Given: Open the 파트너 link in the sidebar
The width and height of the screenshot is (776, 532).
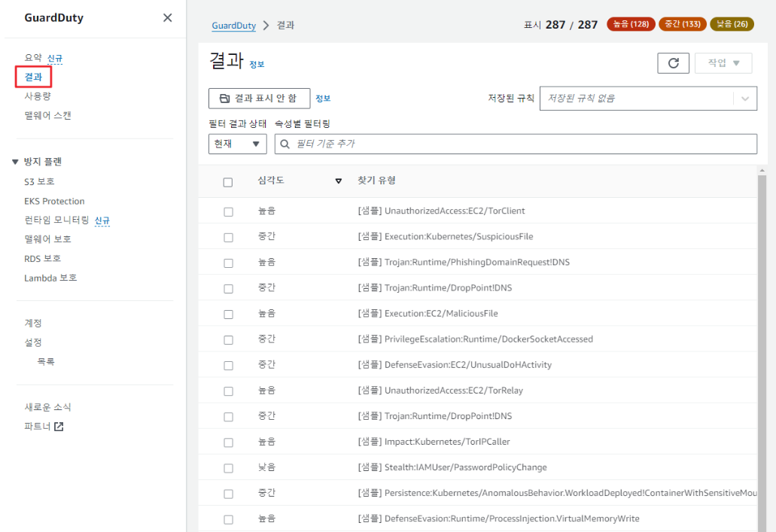Looking at the screenshot, I should click(38, 427).
